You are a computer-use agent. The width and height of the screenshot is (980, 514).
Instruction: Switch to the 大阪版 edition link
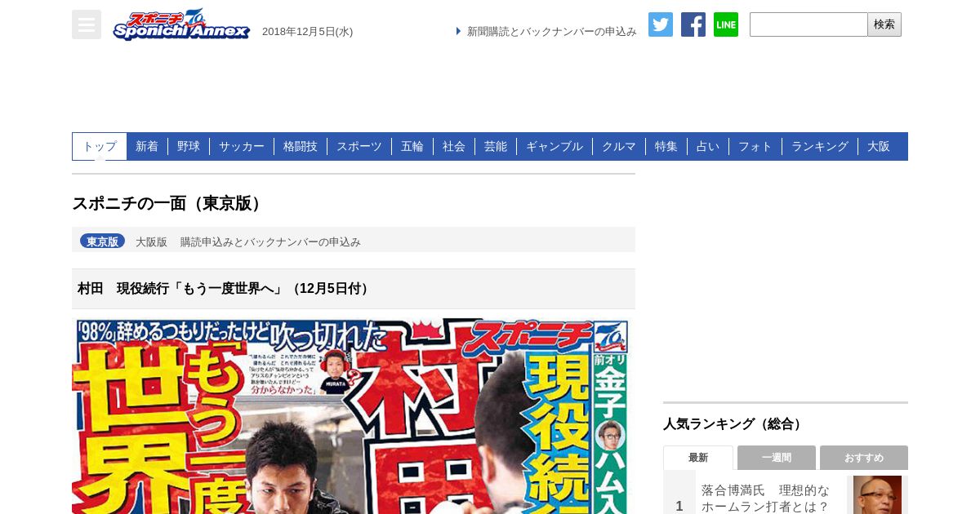pos(151,242)
